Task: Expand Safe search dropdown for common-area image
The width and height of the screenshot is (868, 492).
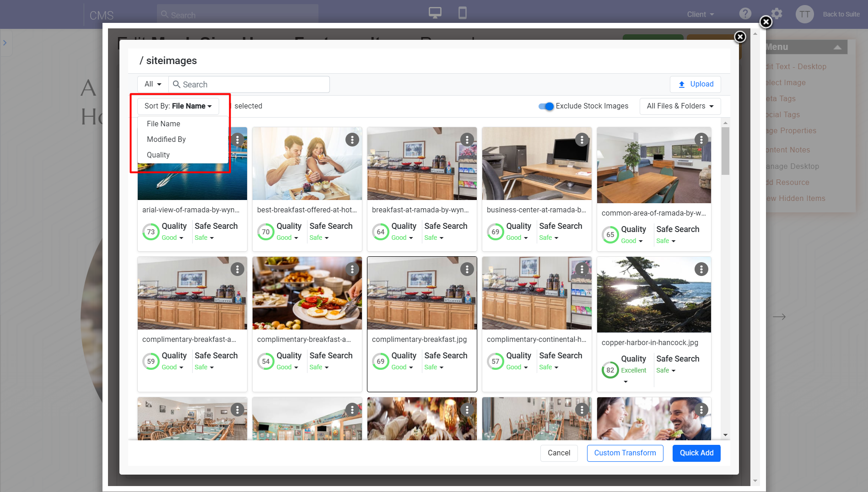Action: 666,241
